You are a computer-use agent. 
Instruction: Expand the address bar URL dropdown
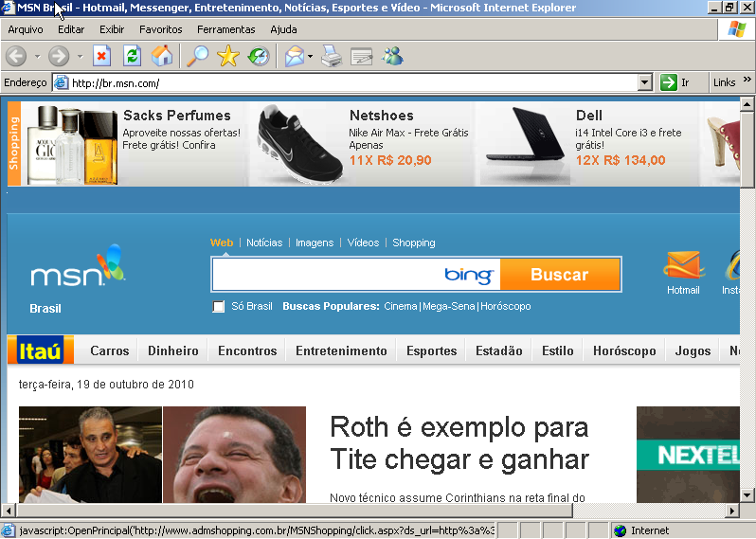(x=644, y=83)
